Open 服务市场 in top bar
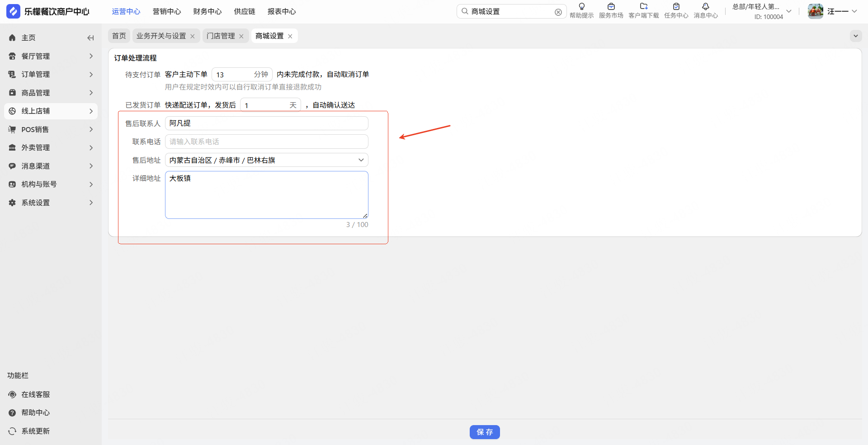This screenshot has height=445, width=868. pos(611,11)
